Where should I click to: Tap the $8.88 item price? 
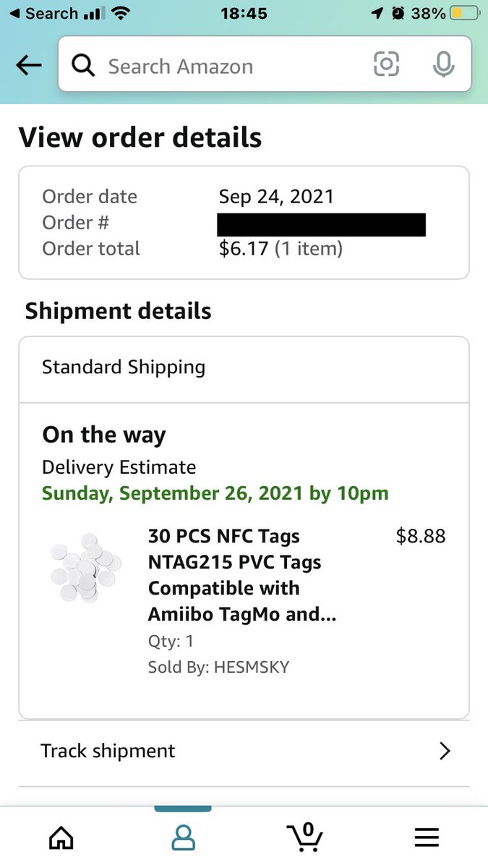tap(421, 536)
